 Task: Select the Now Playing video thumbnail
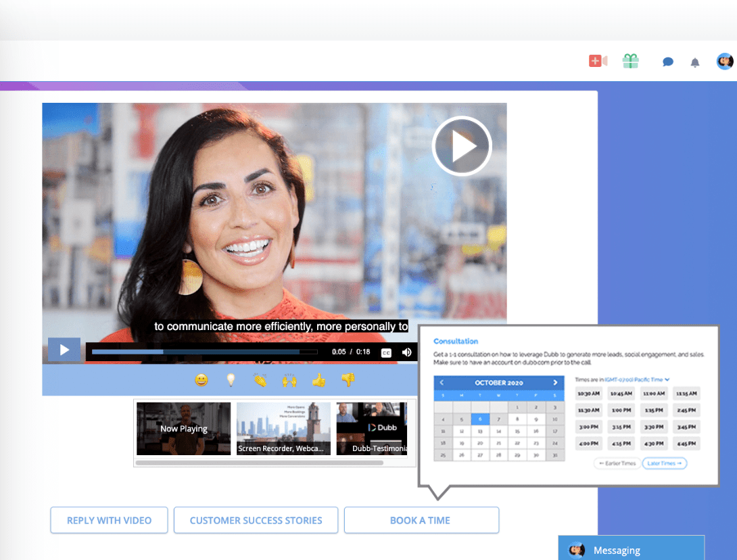184,428
